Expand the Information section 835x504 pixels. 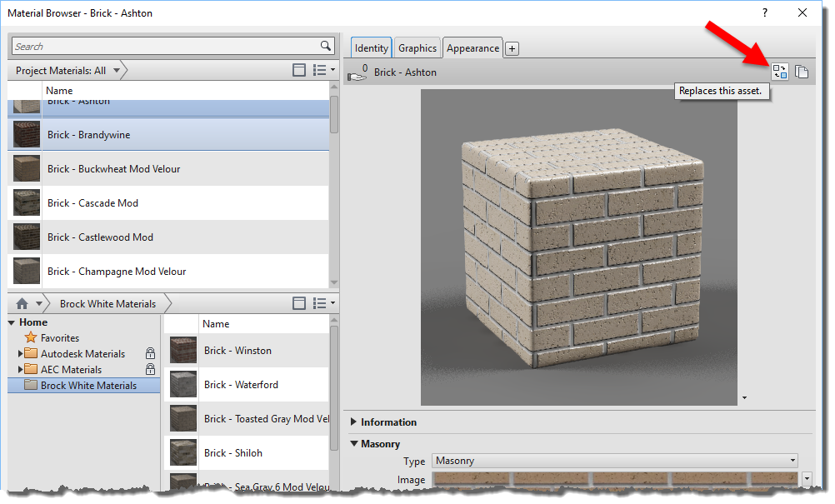pos(353,422)
